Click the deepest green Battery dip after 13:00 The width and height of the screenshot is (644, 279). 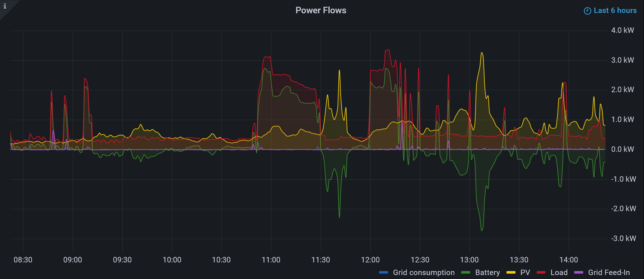point(482,230)
